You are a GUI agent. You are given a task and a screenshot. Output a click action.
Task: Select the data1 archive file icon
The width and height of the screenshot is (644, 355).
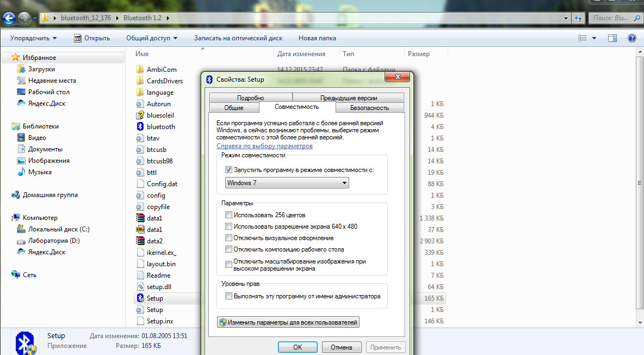(140, 218)
